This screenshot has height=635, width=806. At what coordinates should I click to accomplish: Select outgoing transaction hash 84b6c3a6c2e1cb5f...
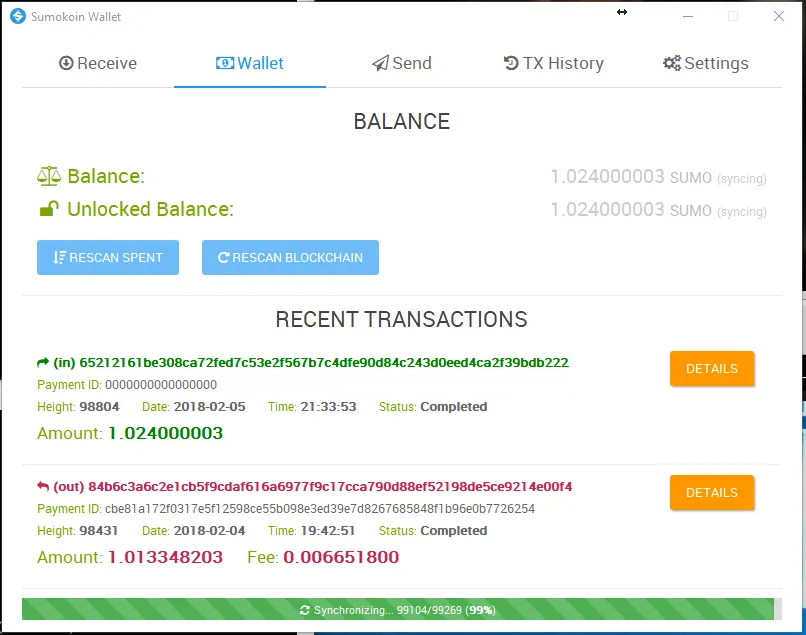pyautogui.click(x=330, y=486)
